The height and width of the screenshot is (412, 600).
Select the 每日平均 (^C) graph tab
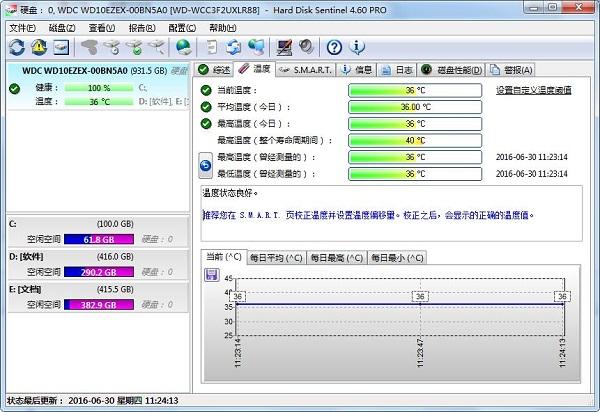point(276,258)
